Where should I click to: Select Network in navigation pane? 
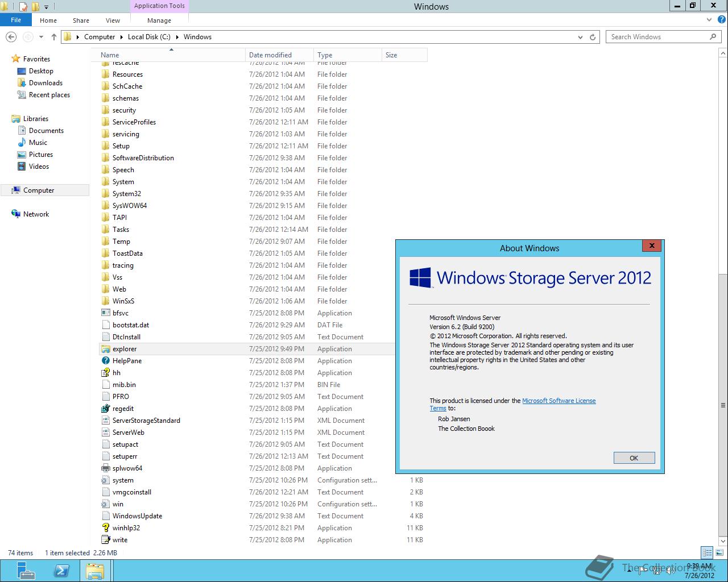click(x=36, y=214)
